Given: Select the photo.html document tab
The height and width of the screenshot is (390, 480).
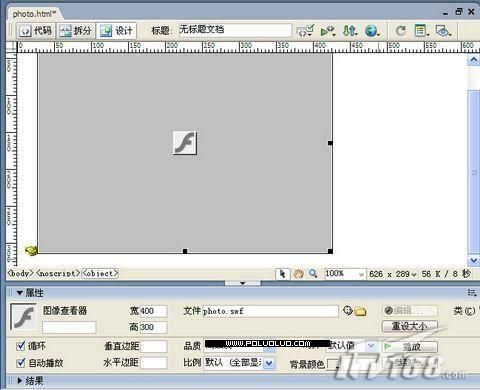Looking at the screenshot, I should tap(34, 14).
